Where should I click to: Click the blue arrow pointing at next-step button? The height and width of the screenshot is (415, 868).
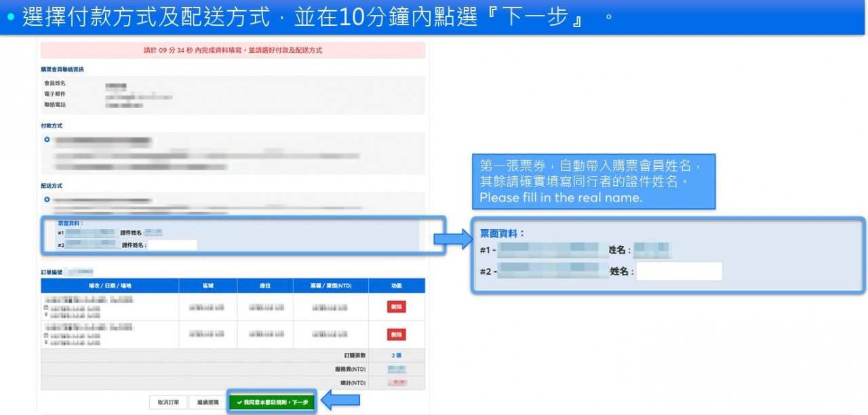339,401
